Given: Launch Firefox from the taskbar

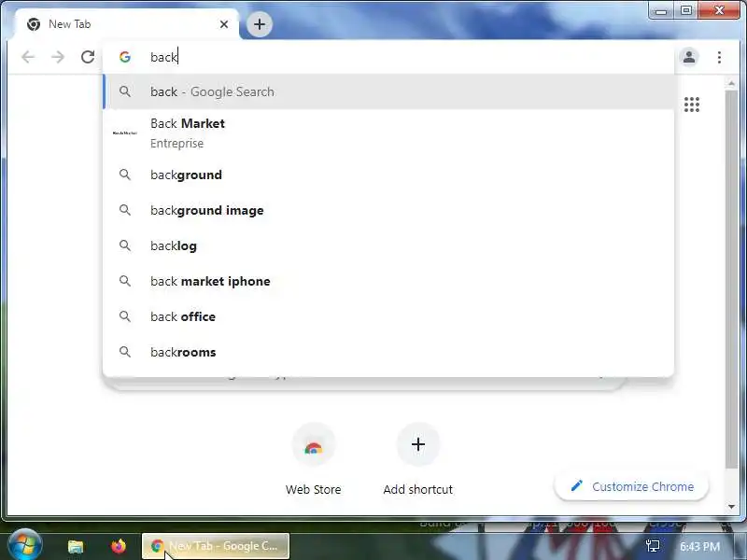Looking at the screenshot, I should 119,546.
